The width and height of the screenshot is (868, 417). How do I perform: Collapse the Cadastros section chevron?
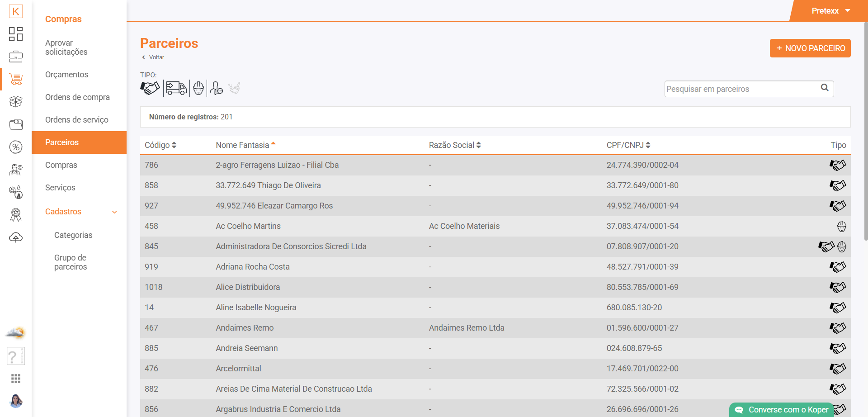[114, 212]
